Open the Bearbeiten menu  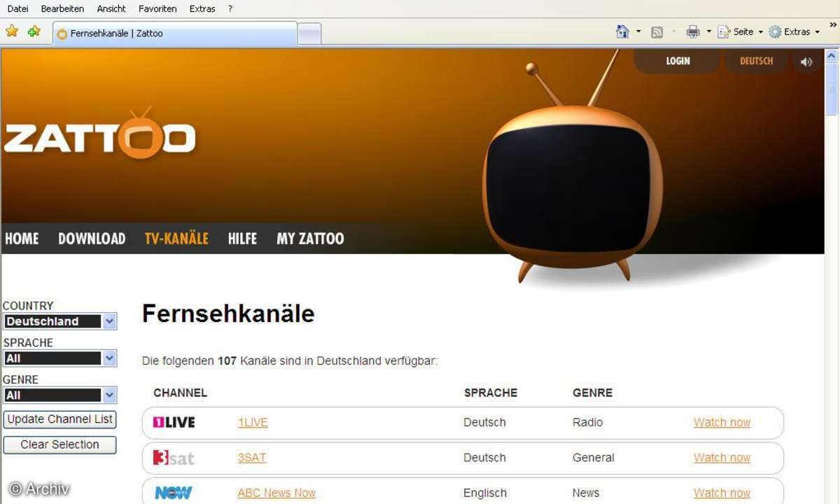[62, 8]
